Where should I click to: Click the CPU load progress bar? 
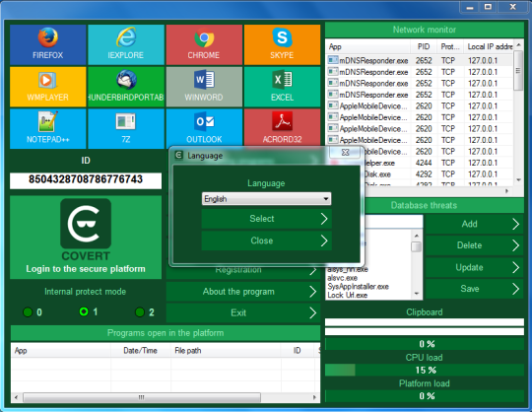pyautogui.click(x=424, y=370)
